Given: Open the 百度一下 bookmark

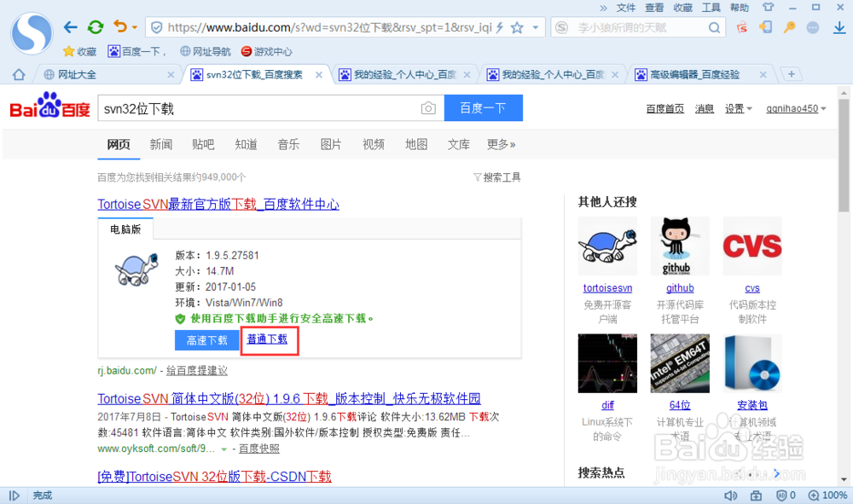Looking at the screenshot, I should point(136,52).
